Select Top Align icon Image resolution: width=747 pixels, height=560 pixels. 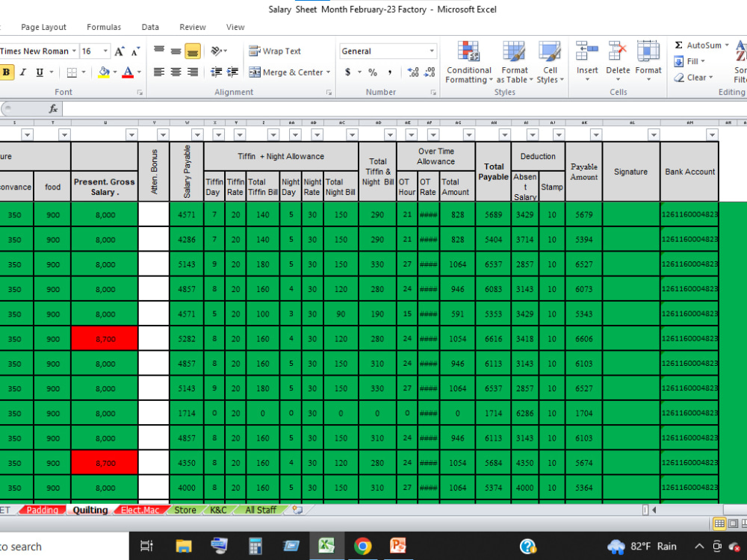click(159, 51)
